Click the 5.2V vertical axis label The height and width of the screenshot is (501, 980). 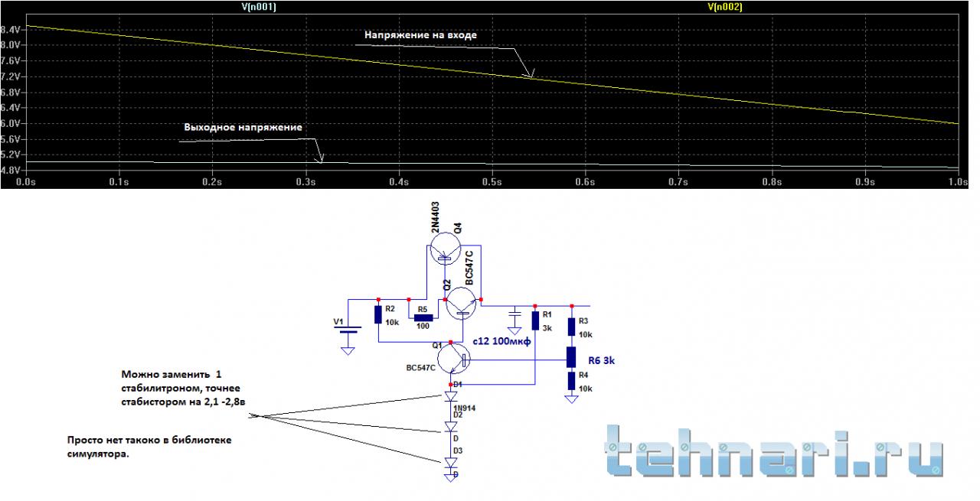(x=11, y=155)
